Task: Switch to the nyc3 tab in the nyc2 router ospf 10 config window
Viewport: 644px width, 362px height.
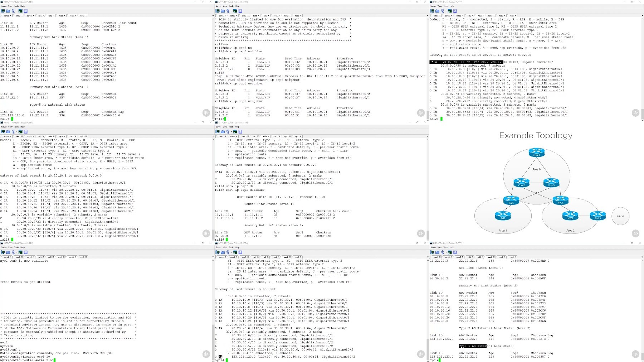Action: 82,257
